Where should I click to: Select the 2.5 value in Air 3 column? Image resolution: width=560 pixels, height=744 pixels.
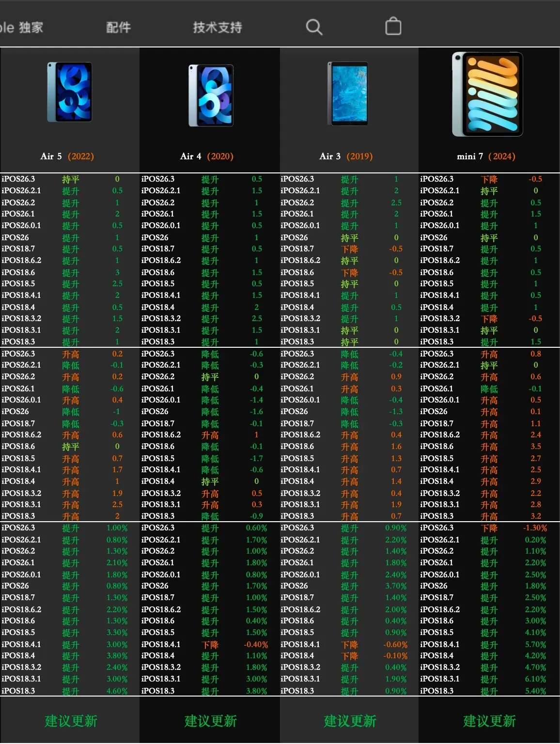(x=396, y=202)
